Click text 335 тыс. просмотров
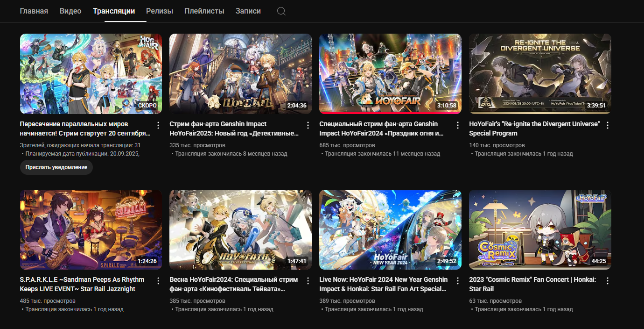 (197, 145)
